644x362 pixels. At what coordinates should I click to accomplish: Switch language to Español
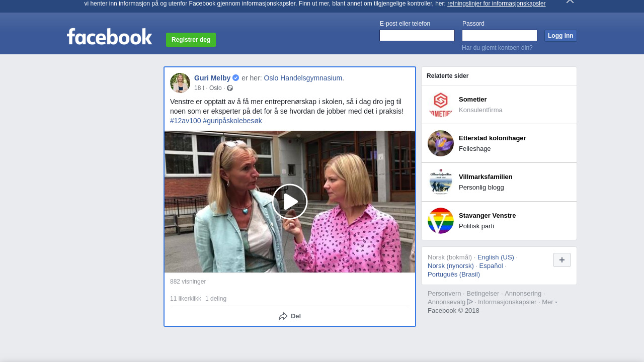coord(491,266)
